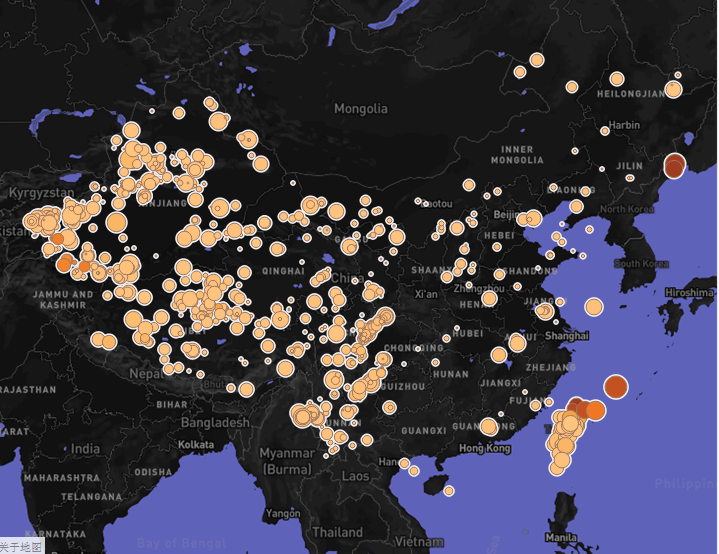Click the Hiroshima city label
Image resolution: width=719 pixels, height=554 pixels.
[x=689, y=292]
